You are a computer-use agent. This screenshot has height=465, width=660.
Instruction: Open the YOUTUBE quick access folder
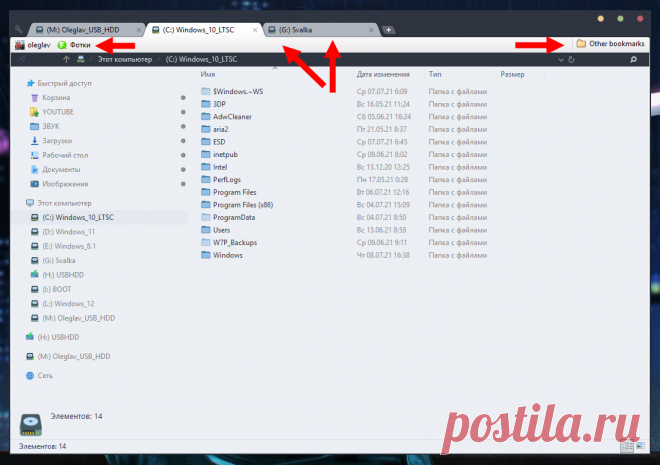pyautogui.click(x=52, y=112)
